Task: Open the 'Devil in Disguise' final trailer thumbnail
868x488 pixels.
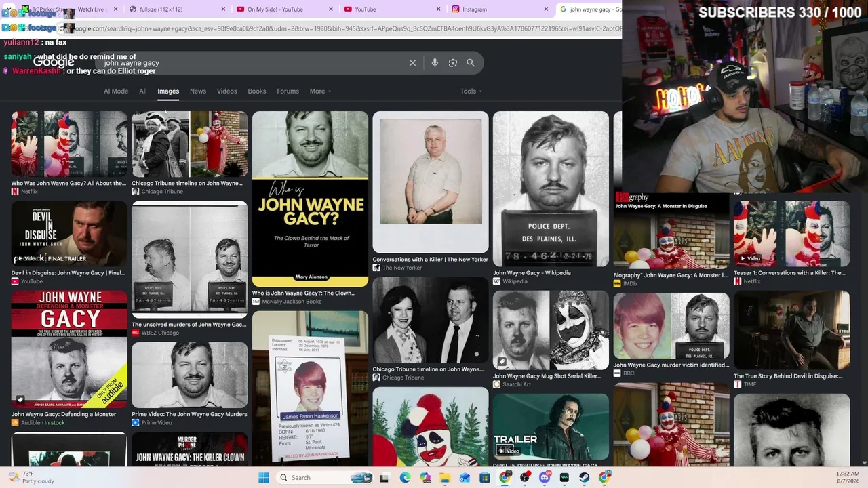Action: [69, 234]
